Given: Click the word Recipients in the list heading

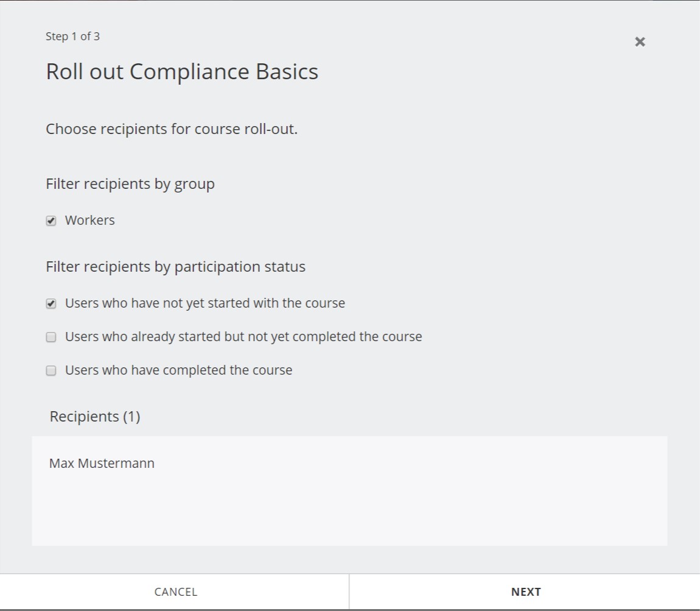Looking at the screenshot, I should coord(84,417).
